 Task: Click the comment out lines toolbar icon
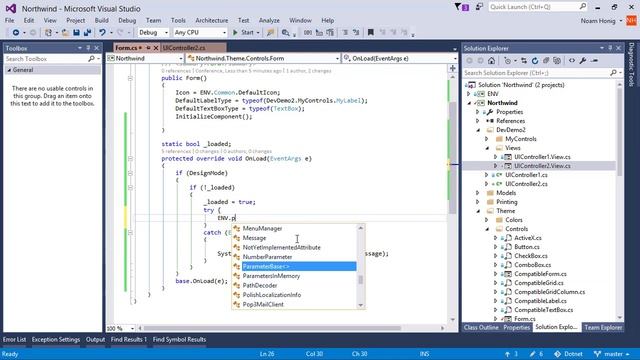tap(345, 33)
